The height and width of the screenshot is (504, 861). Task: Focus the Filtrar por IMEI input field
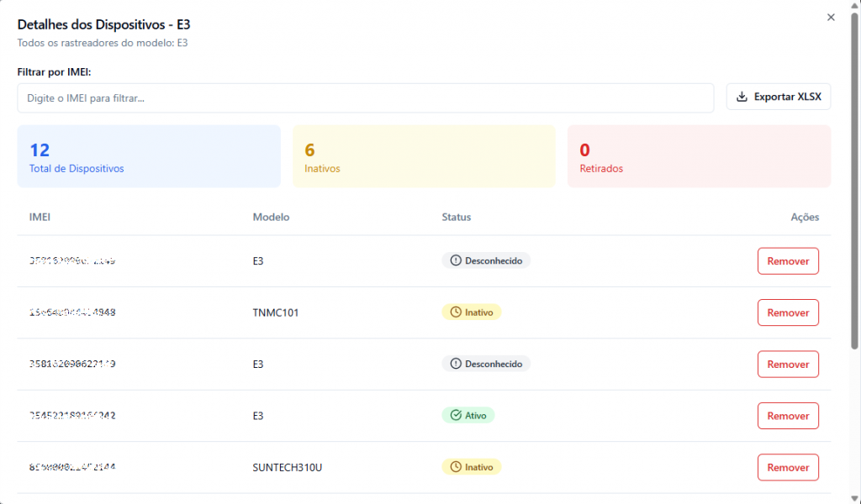click(x=365, y=98)
